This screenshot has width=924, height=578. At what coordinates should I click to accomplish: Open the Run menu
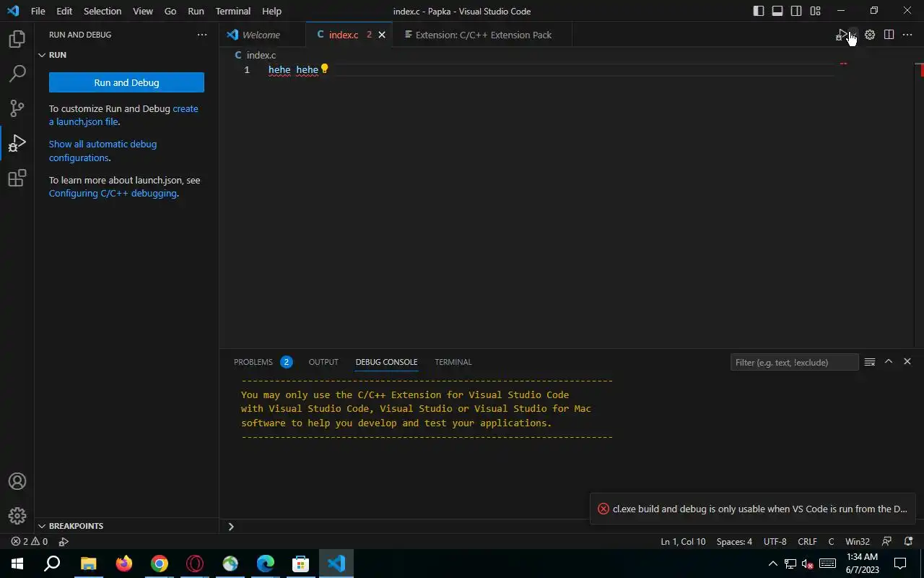[196, 11]
